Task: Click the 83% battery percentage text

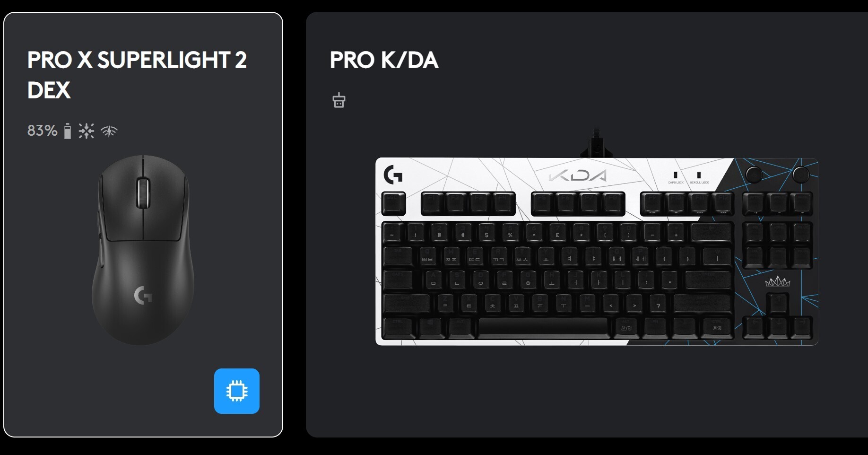Action: 43,131
